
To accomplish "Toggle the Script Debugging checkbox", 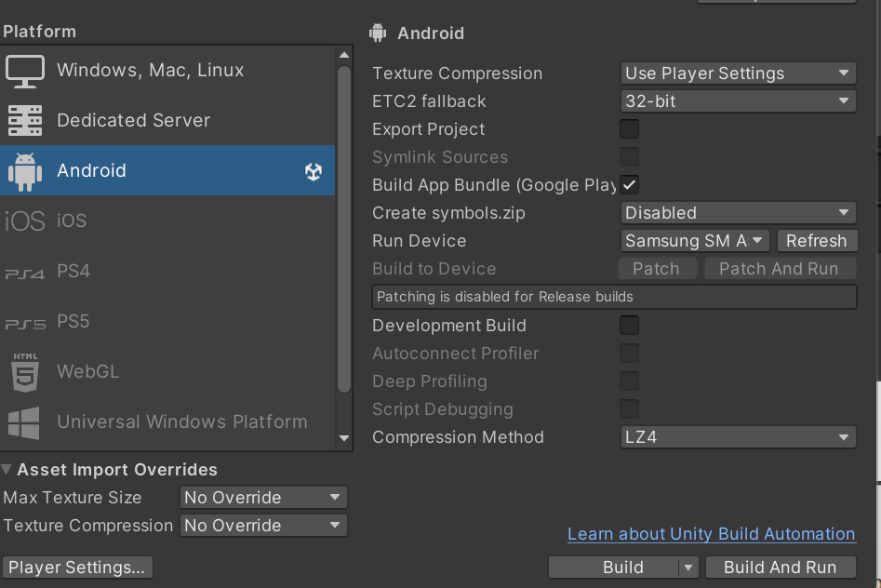I will click(x=629, y=408).
